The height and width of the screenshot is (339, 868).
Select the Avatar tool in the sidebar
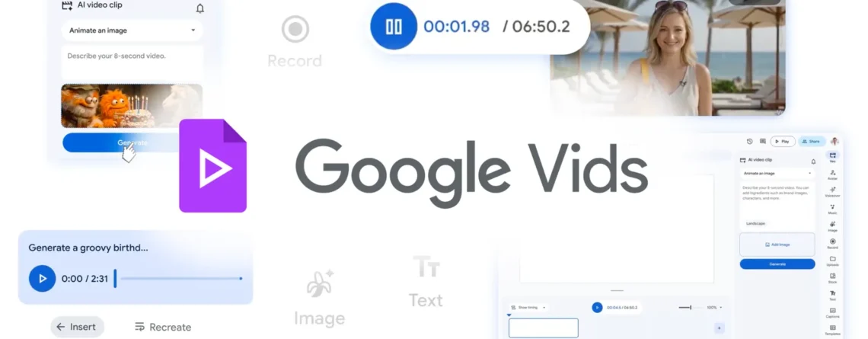tap(832, 174)
